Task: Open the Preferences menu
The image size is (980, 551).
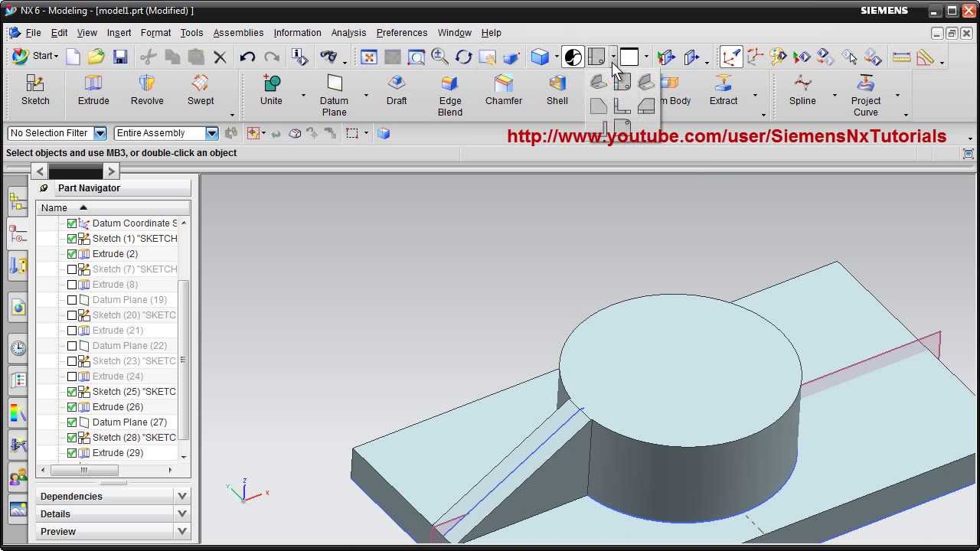Action: pos(402,33)
